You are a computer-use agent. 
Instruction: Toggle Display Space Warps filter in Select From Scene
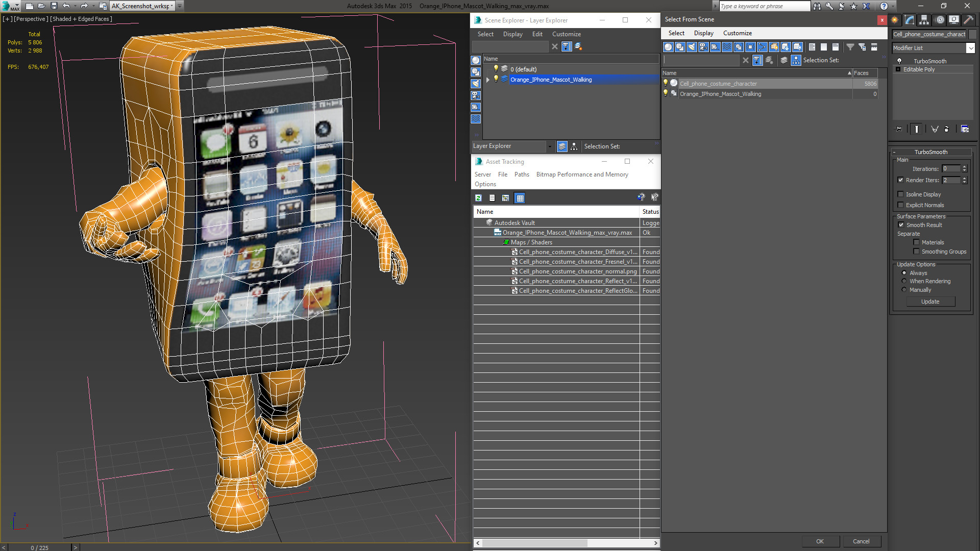727,47
